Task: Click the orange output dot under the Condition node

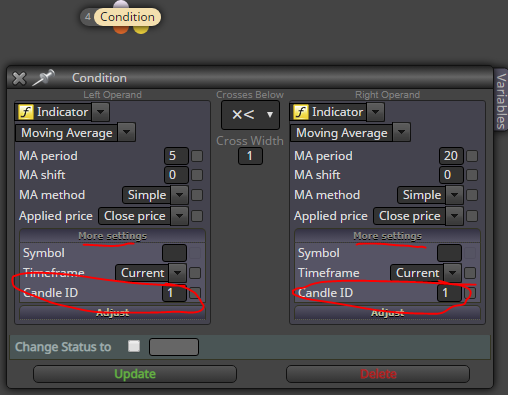Action: (121, 29)
